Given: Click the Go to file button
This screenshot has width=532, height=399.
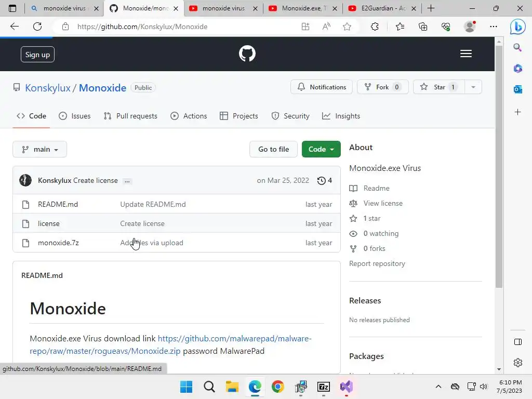Looking at the screenshot, I should coord(273,149).
